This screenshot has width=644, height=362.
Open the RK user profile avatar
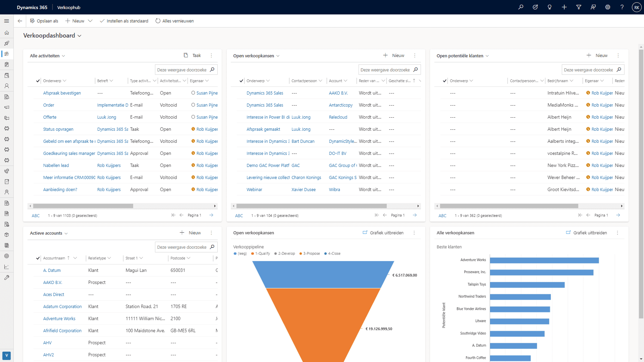[637, 7]
